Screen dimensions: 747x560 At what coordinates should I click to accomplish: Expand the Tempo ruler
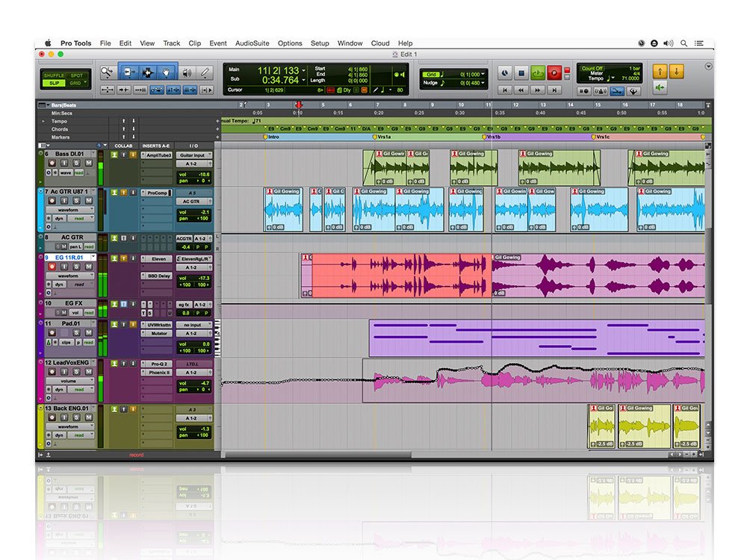click(43, 121)
